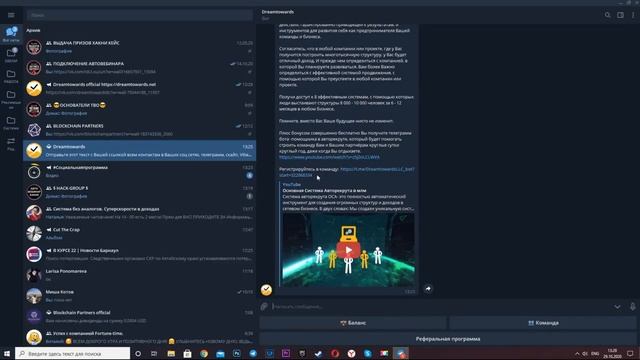Open the Dreamtowards official channel chat
The width and height of the screenshot is (640, 360).
(x=140, y=89)
